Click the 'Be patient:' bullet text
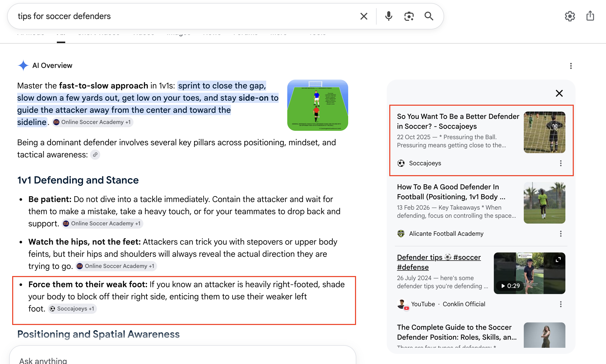This screenshot has height=364, width=606. tap(50, 199)
